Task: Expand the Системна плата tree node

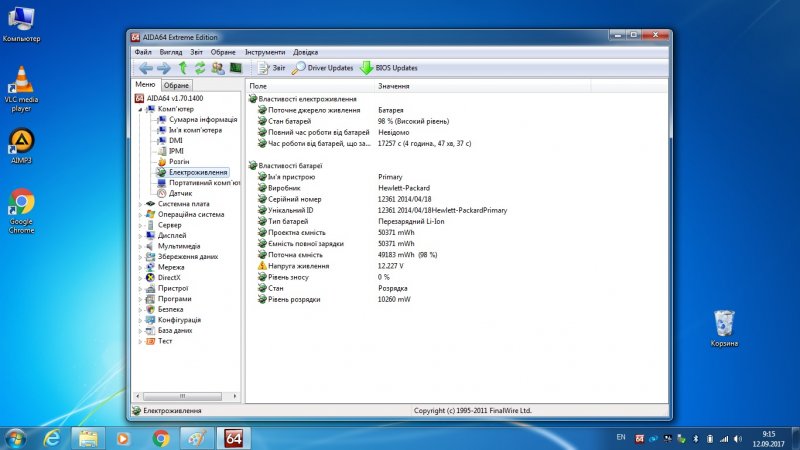Action: tap(140, 204)
